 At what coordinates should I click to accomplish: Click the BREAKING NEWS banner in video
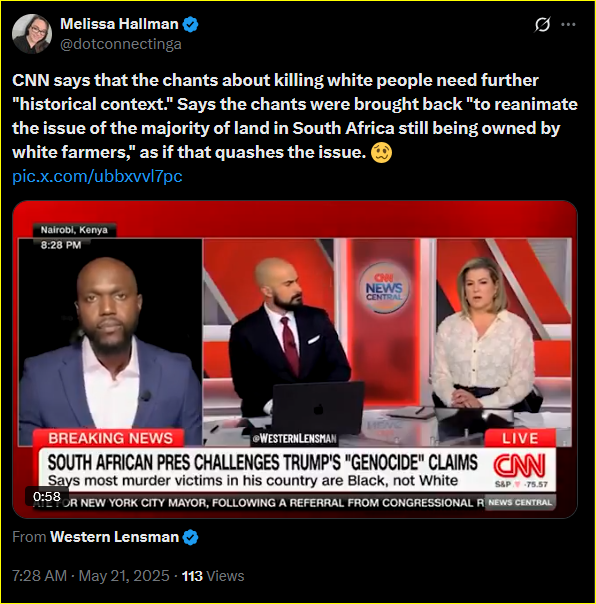click(x=110, y=438)
